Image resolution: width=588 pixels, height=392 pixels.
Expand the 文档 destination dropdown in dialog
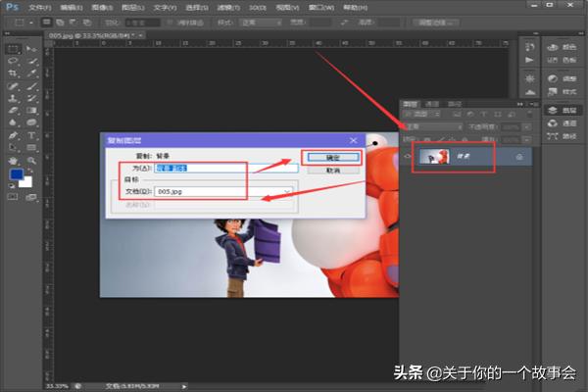pyautogui.click(x=287, y=192)
